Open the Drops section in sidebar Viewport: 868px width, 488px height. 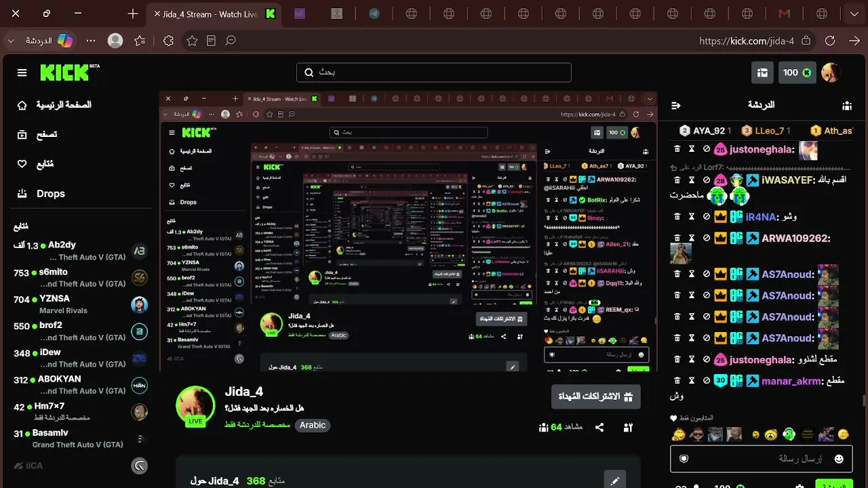pyautogui.click(x=41, y=194)
